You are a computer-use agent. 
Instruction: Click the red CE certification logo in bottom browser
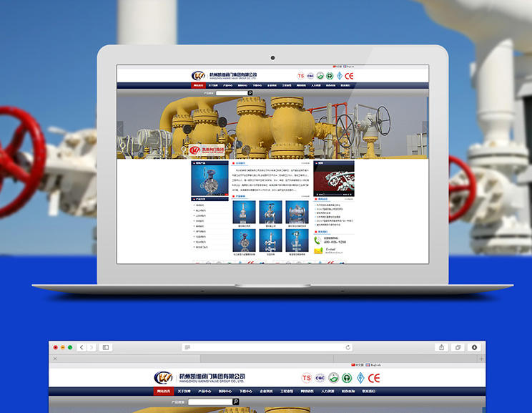tap(374, 378)
